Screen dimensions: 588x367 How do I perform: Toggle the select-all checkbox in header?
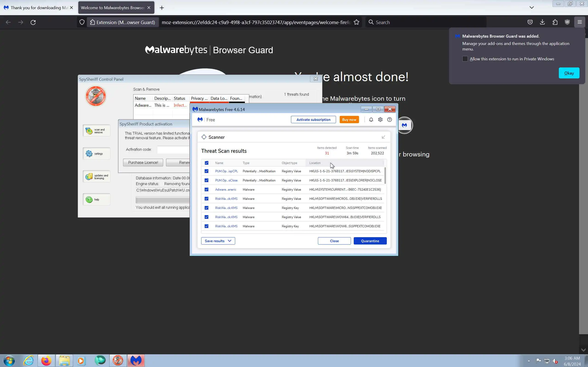(206, 163)
